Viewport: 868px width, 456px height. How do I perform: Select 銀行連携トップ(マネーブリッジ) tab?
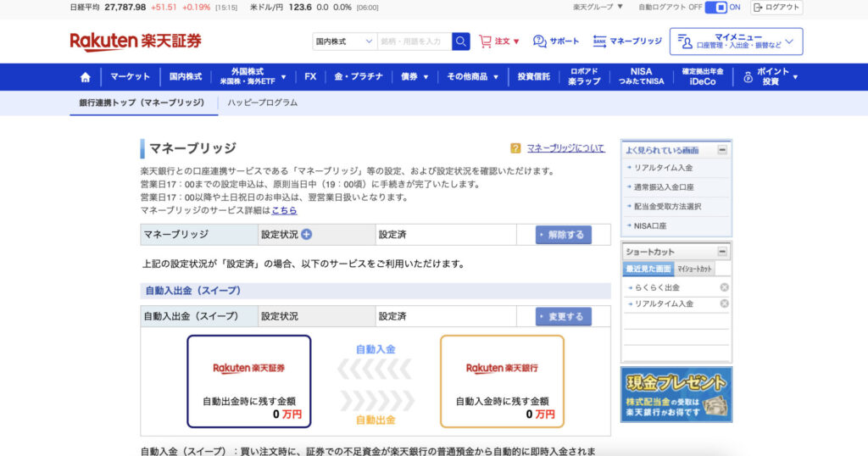143,103
